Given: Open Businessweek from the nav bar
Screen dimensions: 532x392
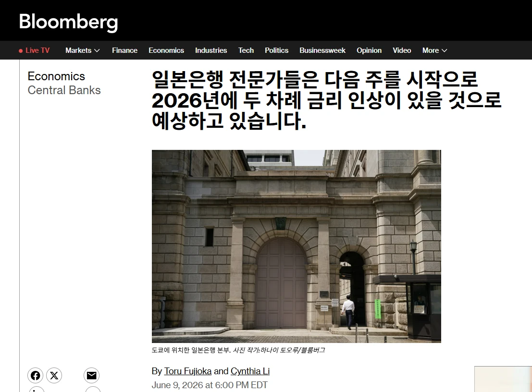Looking at the screenshot, I should tap(322, 50).
